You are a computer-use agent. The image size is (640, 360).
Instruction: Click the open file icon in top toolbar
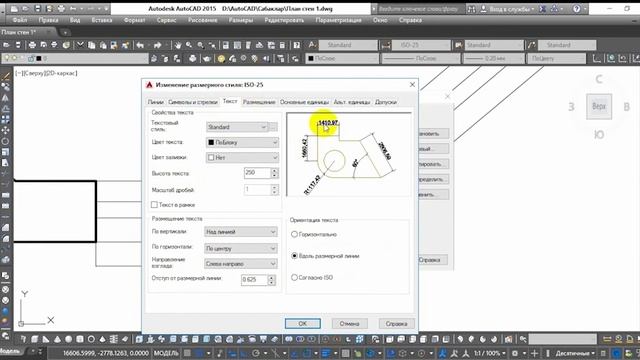tap(7, 45)
